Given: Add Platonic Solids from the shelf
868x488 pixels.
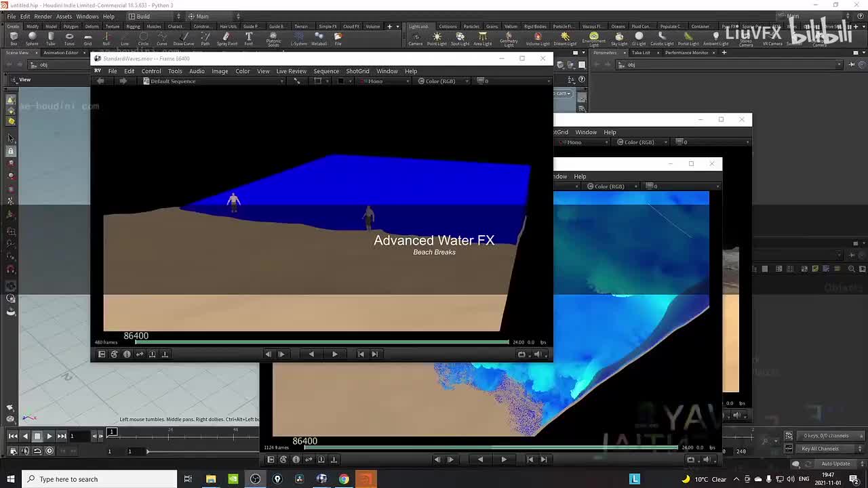Looking at the screenshot, I should (273, 40).
